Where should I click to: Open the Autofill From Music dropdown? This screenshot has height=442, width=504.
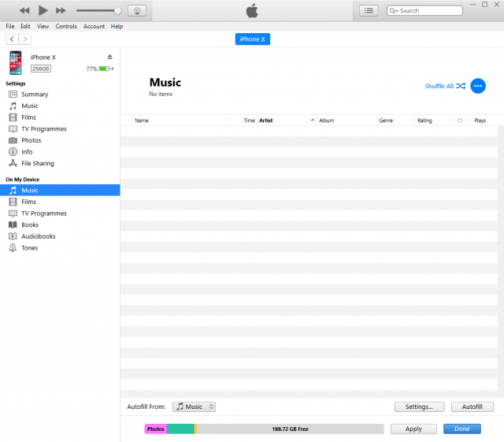[194, 407]
